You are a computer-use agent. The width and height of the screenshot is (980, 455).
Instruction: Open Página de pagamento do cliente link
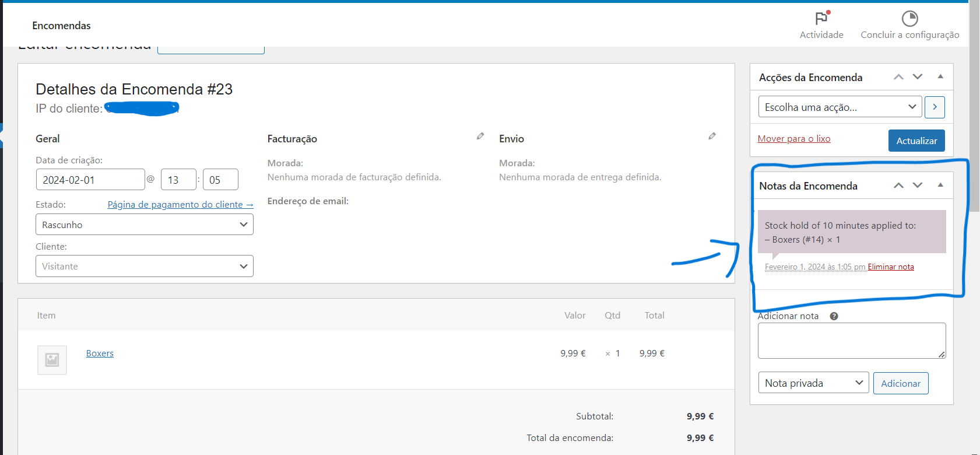[x=180, y=204]
